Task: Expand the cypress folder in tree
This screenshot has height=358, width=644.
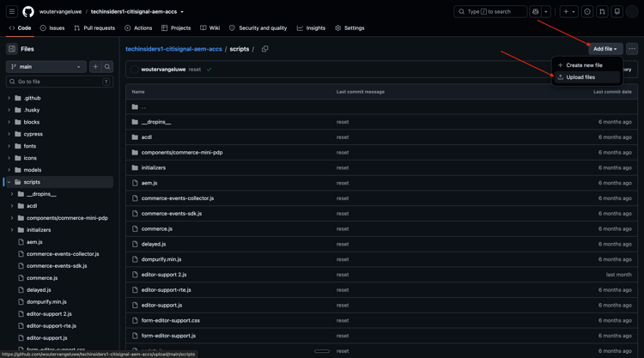Action: pyautogui.click(x=9, y=134)
